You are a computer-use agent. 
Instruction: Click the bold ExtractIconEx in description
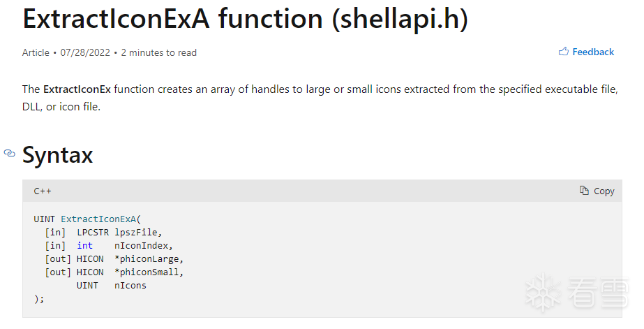[x=77, y=89]
